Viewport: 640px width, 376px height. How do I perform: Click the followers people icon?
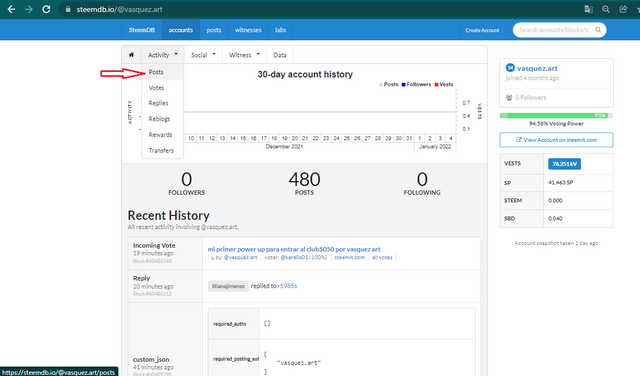click(x=509, y=98)
